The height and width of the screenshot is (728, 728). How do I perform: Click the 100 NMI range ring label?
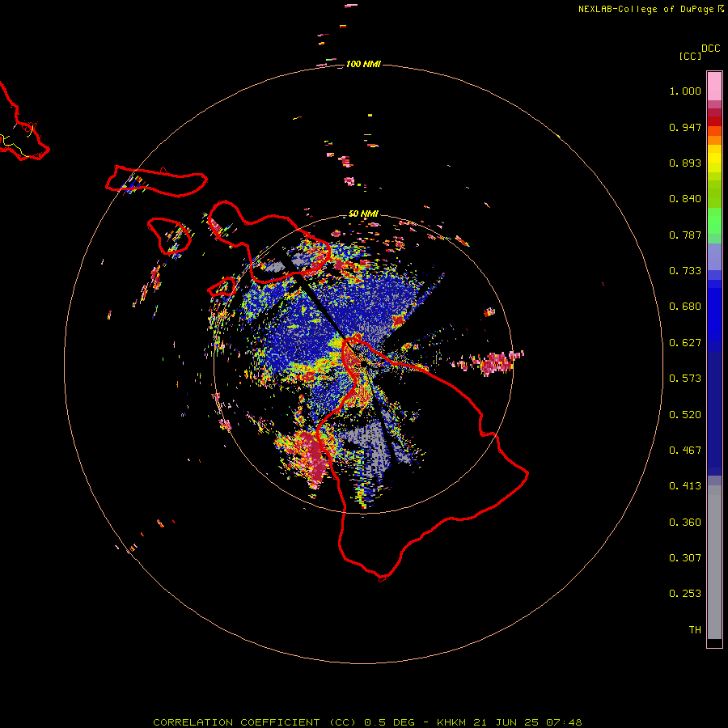pos(363,64)
